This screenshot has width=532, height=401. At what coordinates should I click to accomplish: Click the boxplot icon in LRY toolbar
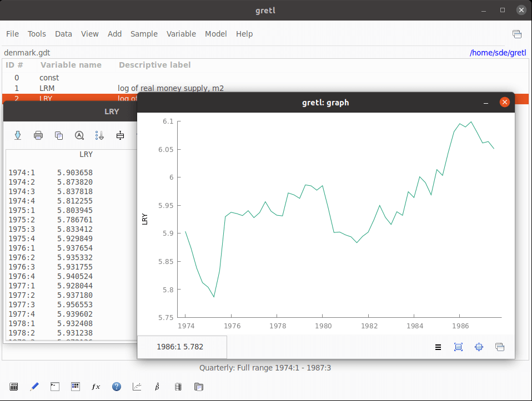pos(120,135)
